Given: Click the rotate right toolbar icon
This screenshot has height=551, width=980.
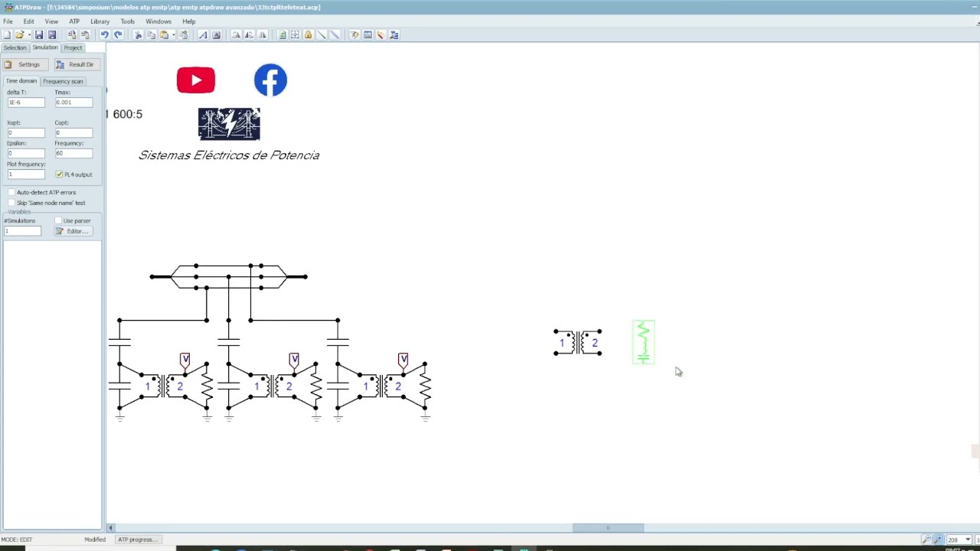Looking at the screenshot, I should (249, 34).
